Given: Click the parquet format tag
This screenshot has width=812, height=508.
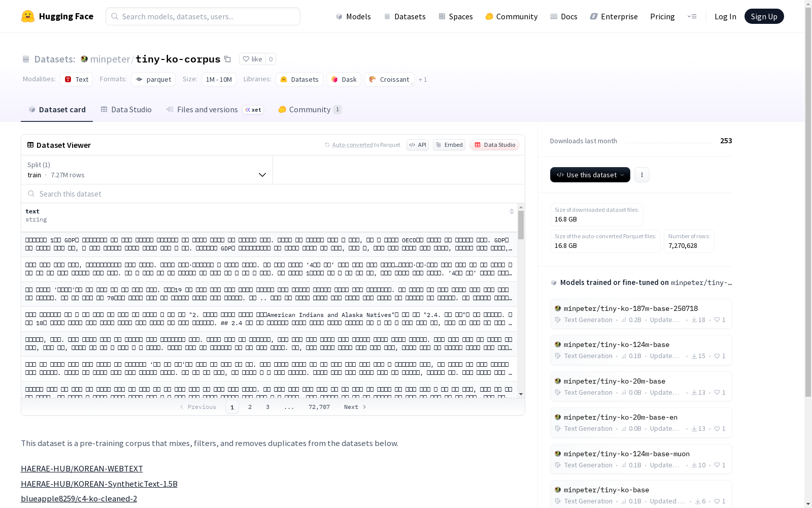Looking at the screenshot, I should click(x=153, y=79).
